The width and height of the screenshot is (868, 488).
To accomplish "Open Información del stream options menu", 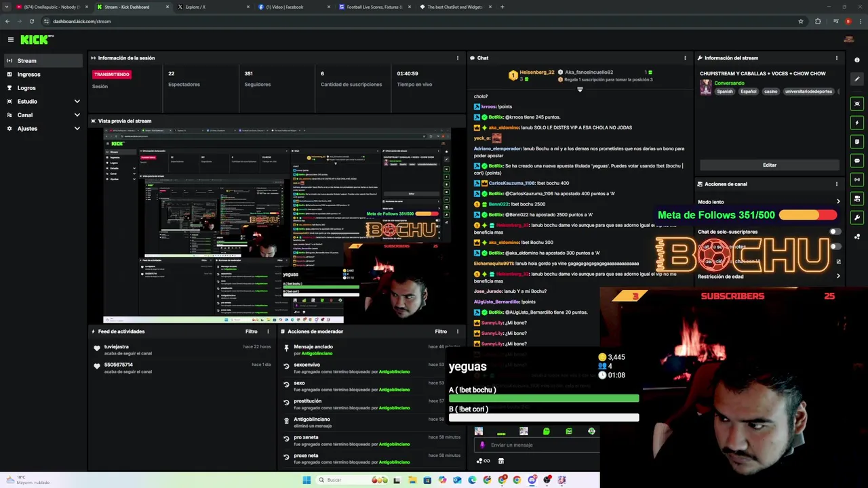I will [836, 58].
